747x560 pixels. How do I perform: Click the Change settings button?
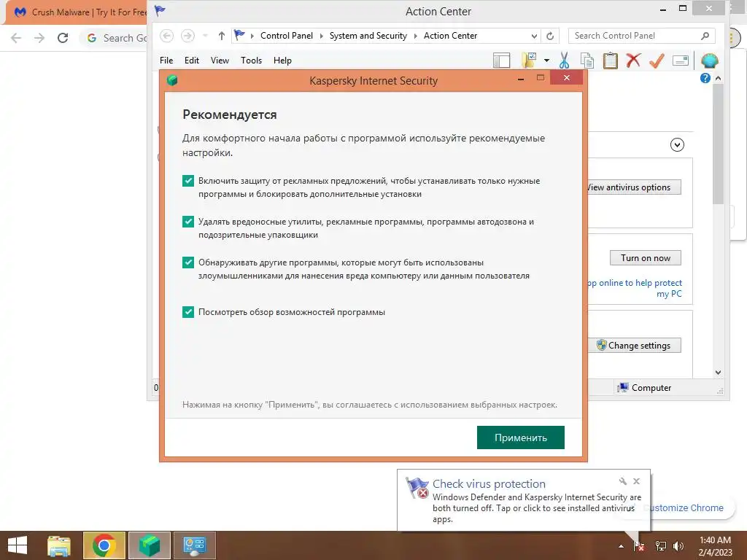point(634,345)
